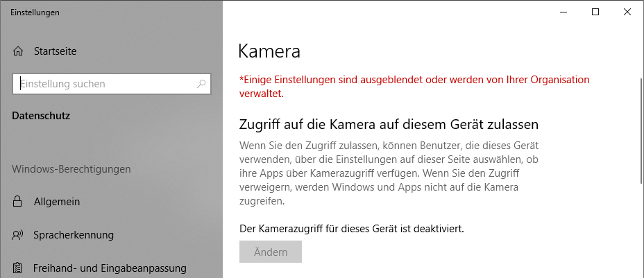Click the padlock icon next to Allgemein
This screenshot has height=278, width=644.
pos(19,202)
